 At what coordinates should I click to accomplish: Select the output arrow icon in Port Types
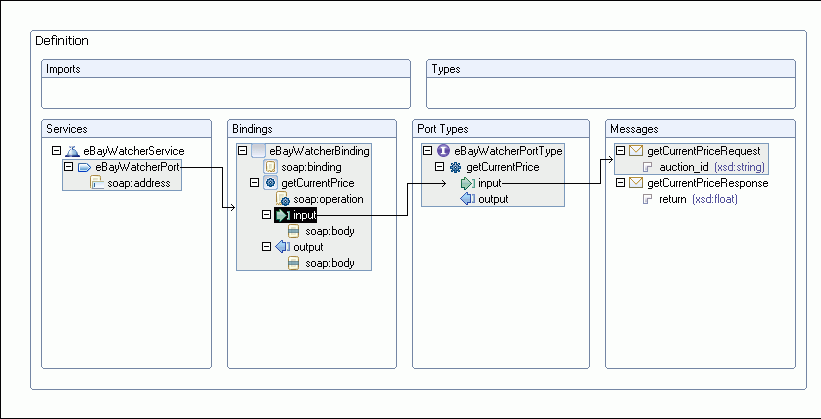click(x=468, y=199)
